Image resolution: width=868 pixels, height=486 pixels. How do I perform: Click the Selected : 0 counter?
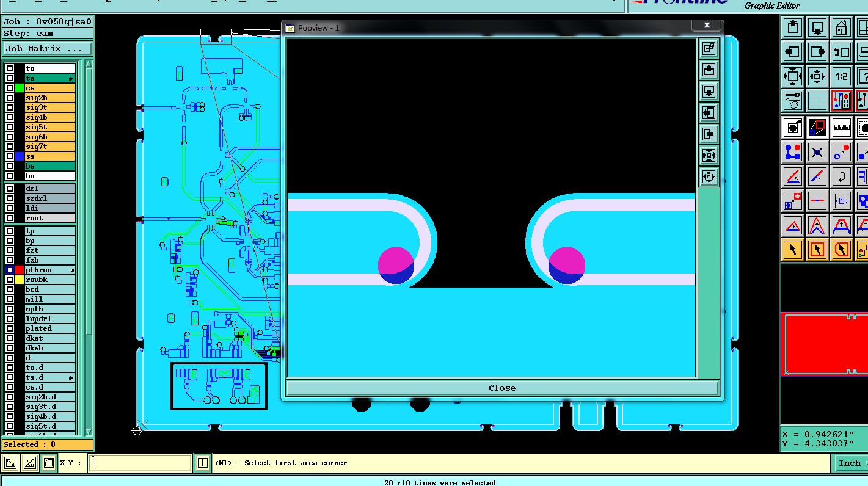click(x=48, y=444)
